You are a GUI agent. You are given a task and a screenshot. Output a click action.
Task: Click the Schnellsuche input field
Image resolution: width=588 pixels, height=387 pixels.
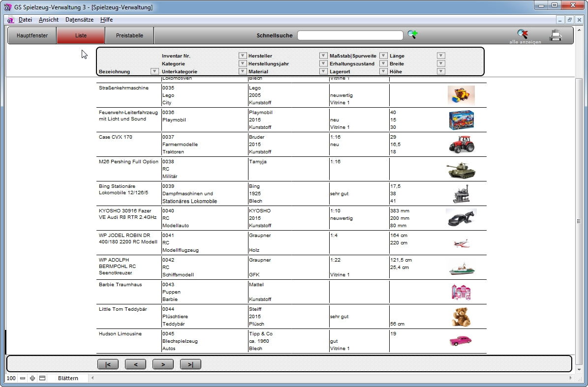[x=350, y=35]
